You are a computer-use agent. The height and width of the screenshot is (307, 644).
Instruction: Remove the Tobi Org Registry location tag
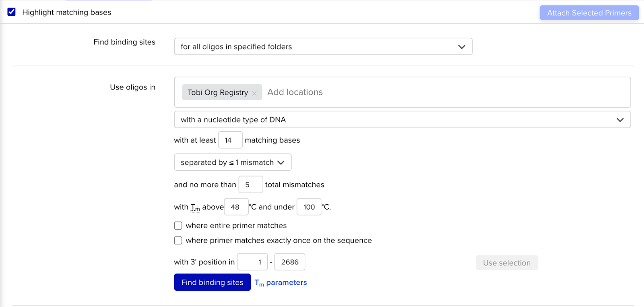tap(254, 93)
